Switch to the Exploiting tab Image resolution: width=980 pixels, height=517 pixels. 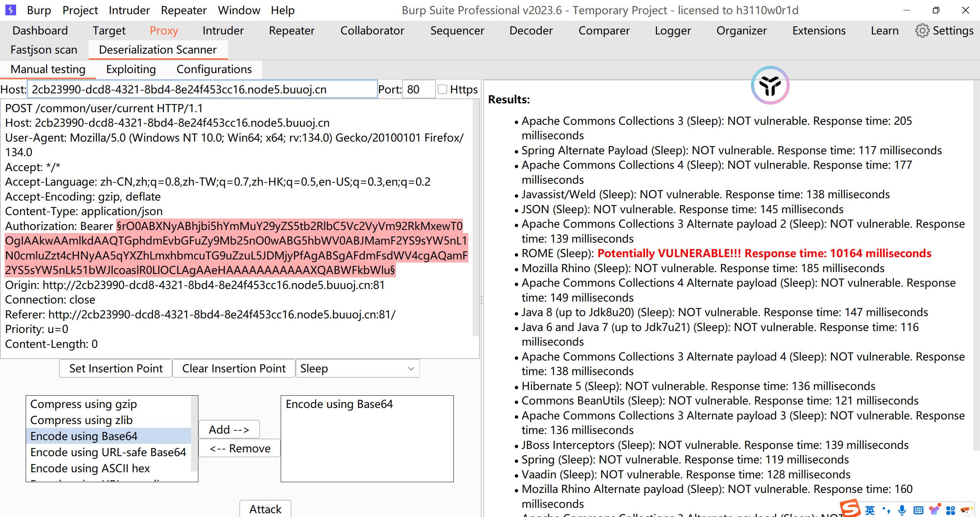point(131,69)
